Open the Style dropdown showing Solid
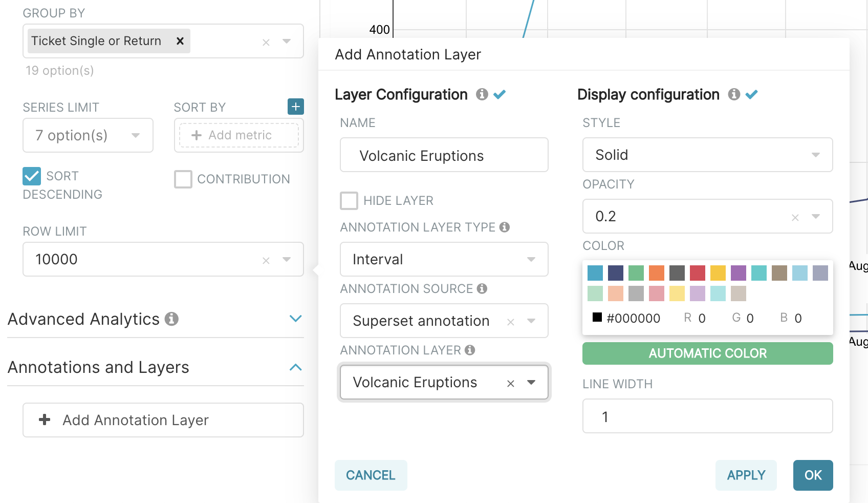Screen dimensions: 868x503 click(x=707, y=155)
